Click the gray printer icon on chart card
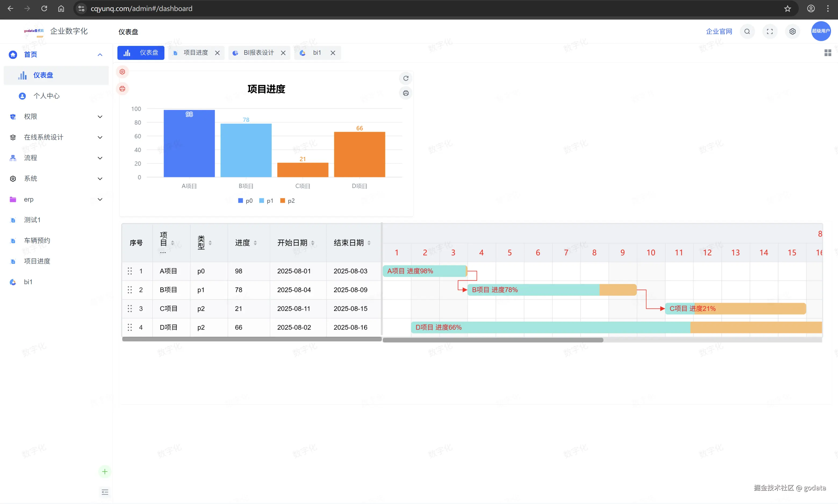Screen dimensions: 838x504 [x=406, y=93]
